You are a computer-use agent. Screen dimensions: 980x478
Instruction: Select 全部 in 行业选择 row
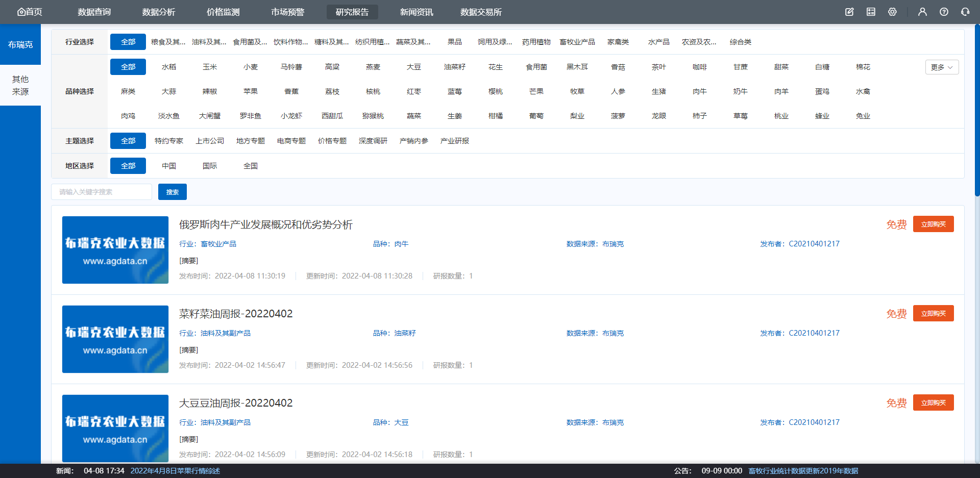tap(128, 42)
